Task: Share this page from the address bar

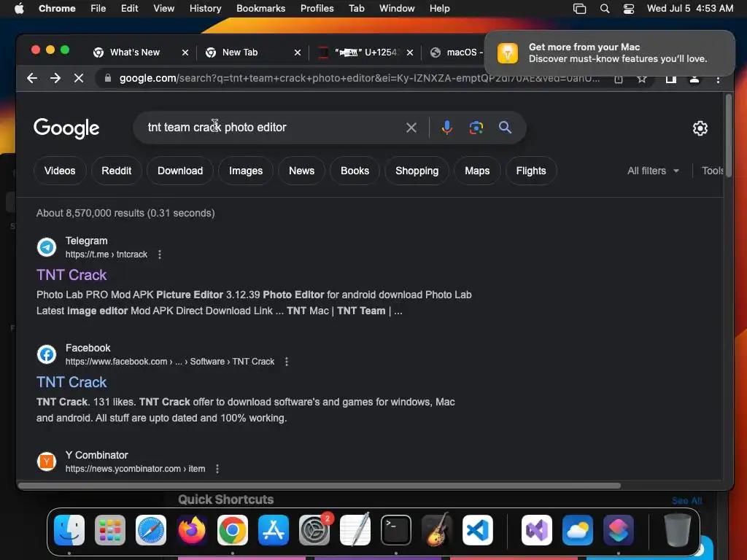Action: click(x=619, y=79)
